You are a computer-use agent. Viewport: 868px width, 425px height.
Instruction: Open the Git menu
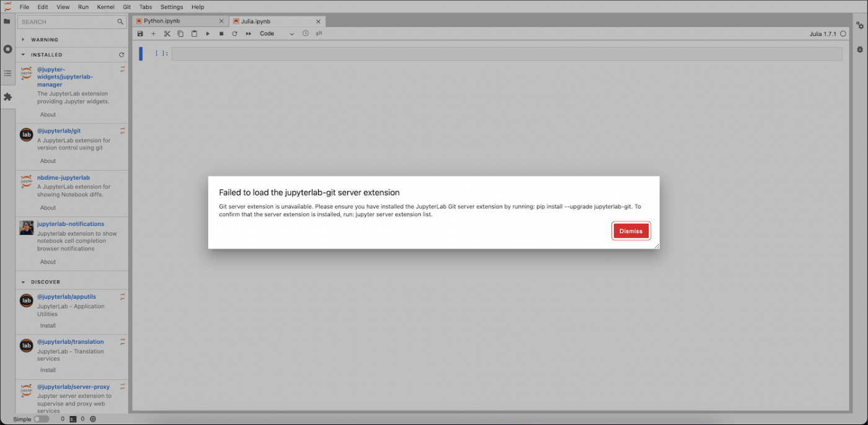127,7
